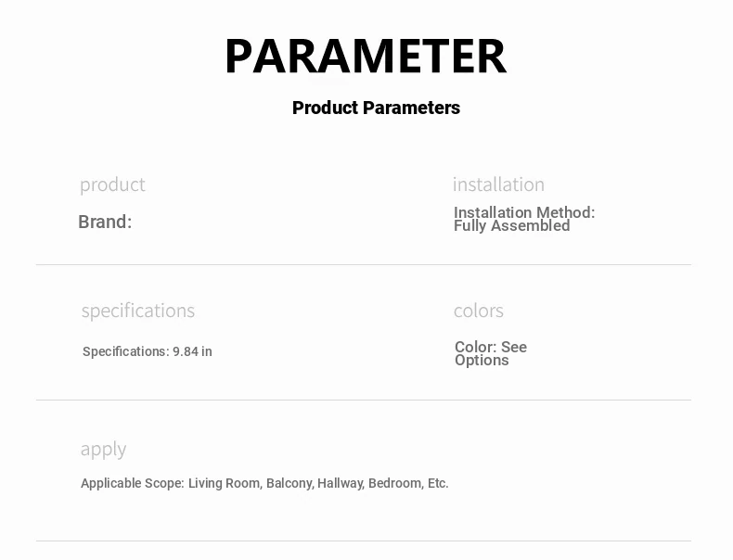
Task: Click the divider line below specifications row
Action: tap(364, 400)
